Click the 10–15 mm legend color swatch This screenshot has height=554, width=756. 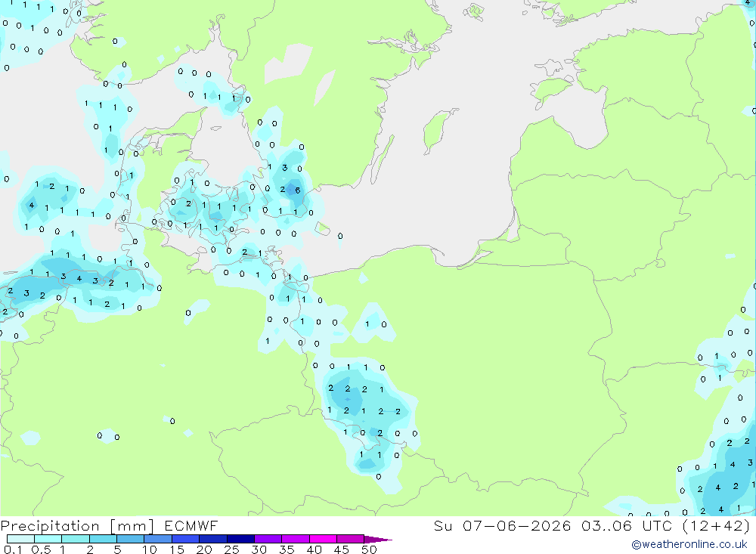pyautogui.click(x=158, y=539)
